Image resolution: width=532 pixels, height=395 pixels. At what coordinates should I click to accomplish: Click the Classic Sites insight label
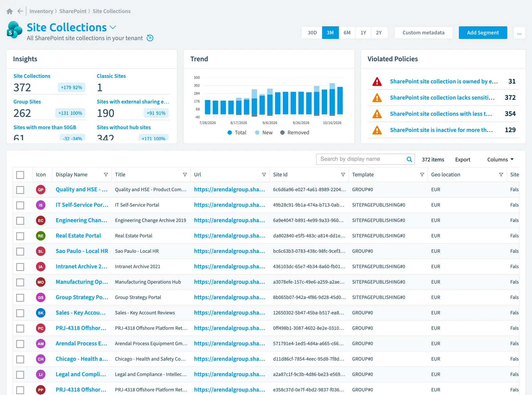click(x=111, y=76)
